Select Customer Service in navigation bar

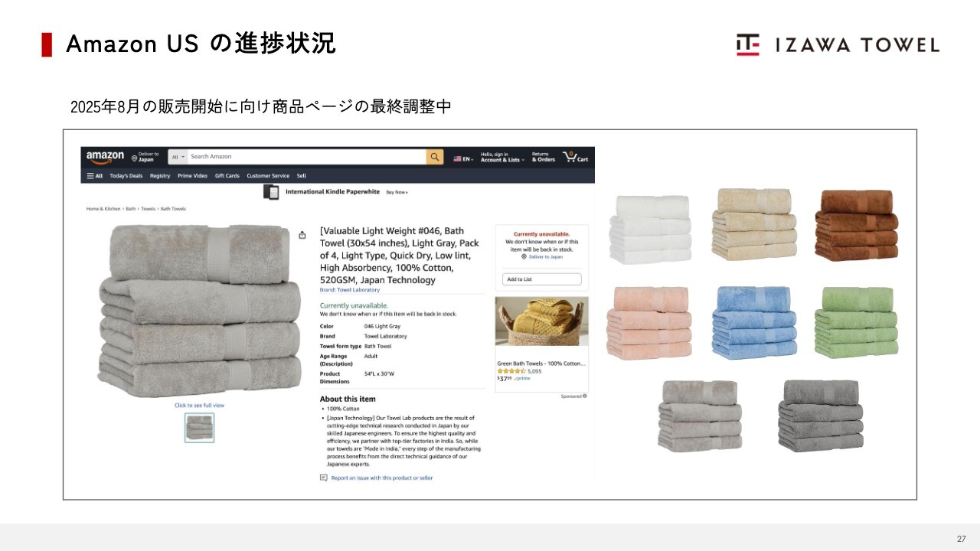[x=268, y=176]
